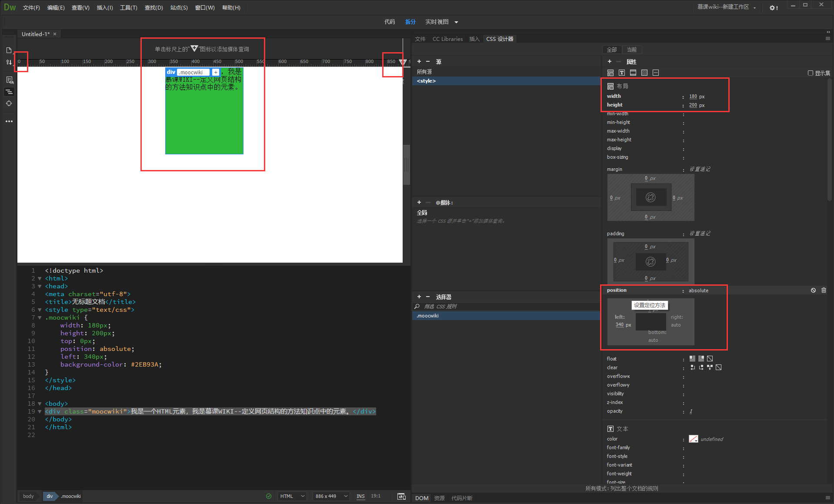
Task: Click the body tag in tag selector
Action: coord(29,496)
